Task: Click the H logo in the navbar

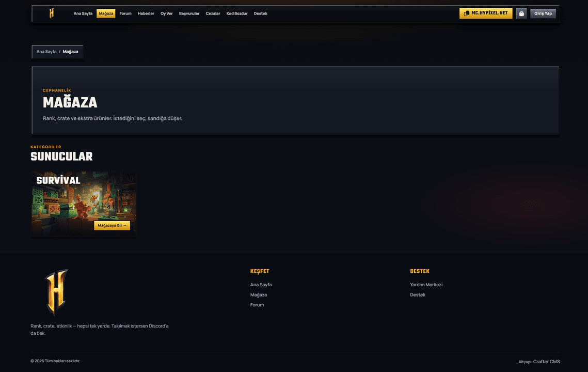Action: click(x=52, y=13)
